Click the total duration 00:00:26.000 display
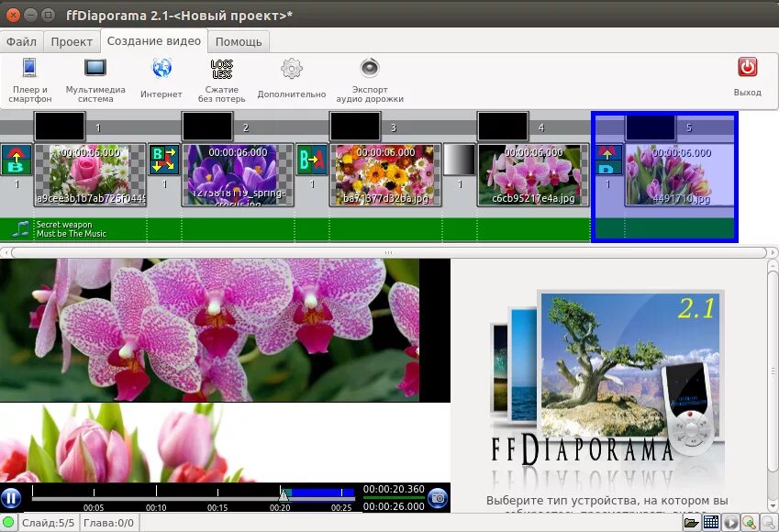 (x=394, y=506)
